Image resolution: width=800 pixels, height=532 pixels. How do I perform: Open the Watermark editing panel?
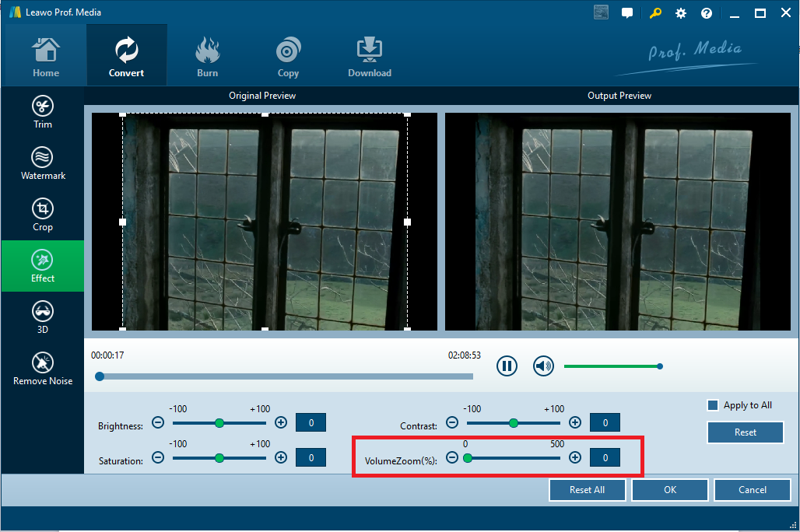43,163
